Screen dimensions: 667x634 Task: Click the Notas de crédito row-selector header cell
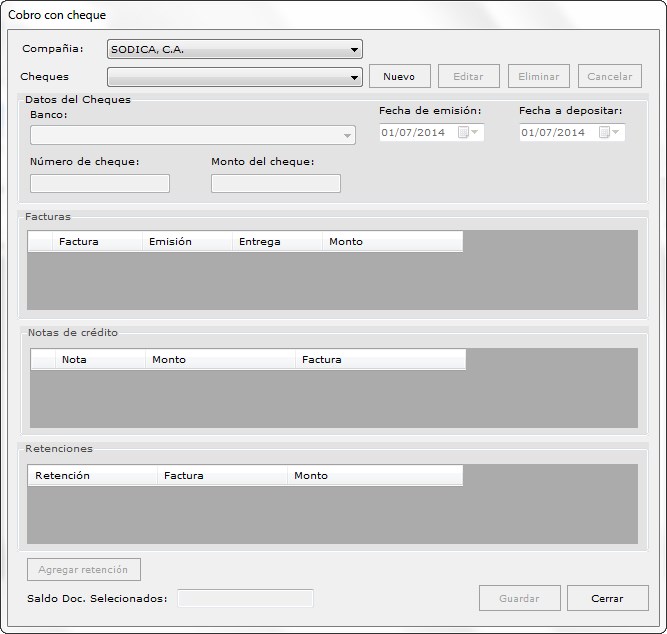point(43,360)
